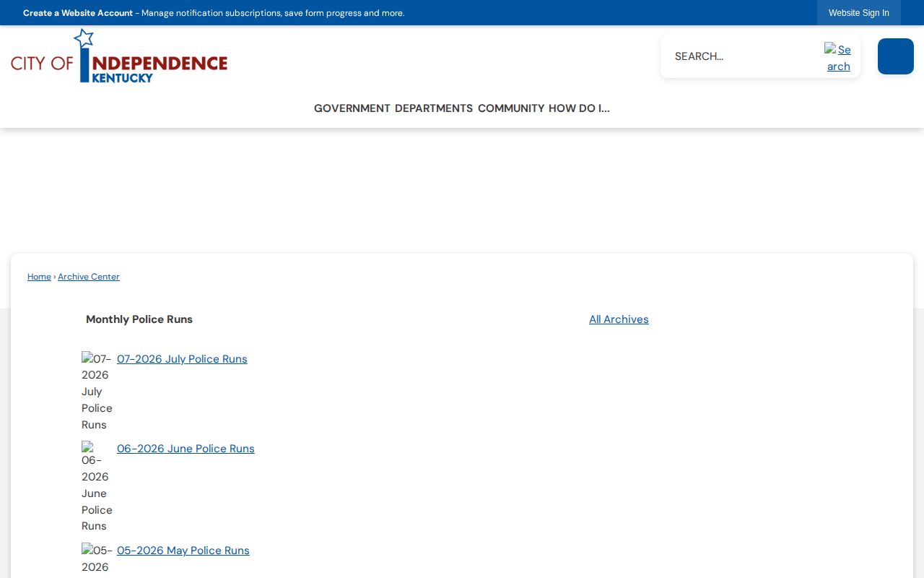This screenshot has height=578, width=924.
Task: Click the Search icon in the search box
Action: (x=838, y=58)
